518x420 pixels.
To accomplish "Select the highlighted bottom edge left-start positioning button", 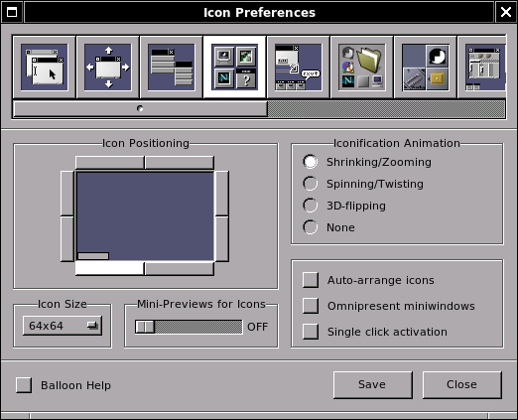I will 110,268.
